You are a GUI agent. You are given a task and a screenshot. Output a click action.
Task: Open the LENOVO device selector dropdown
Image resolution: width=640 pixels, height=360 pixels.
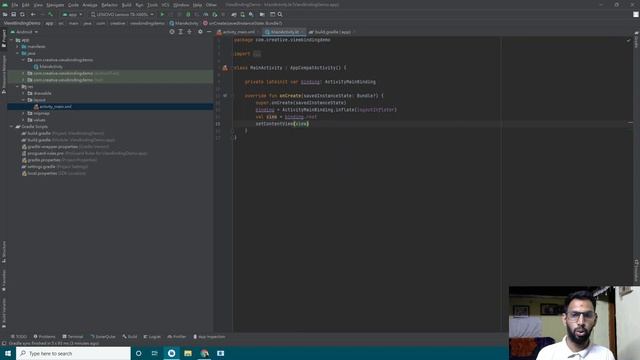click(x=122, y=14)
